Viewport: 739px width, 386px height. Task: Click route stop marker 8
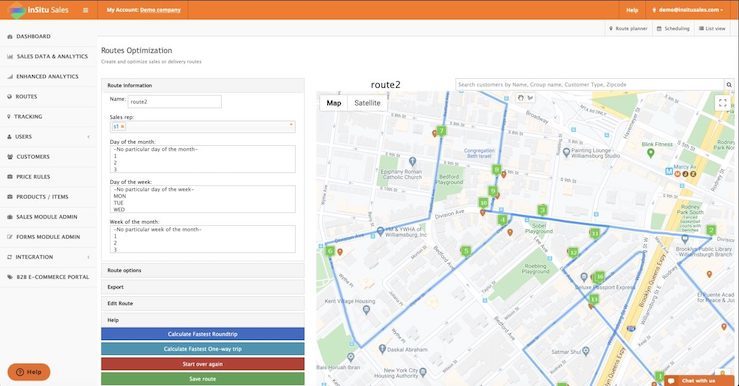pos(496,169)
